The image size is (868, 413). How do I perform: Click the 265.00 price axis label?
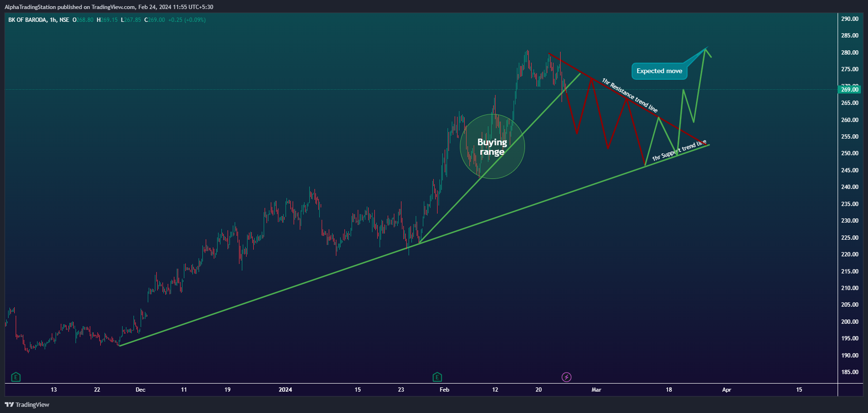(849, 103)
